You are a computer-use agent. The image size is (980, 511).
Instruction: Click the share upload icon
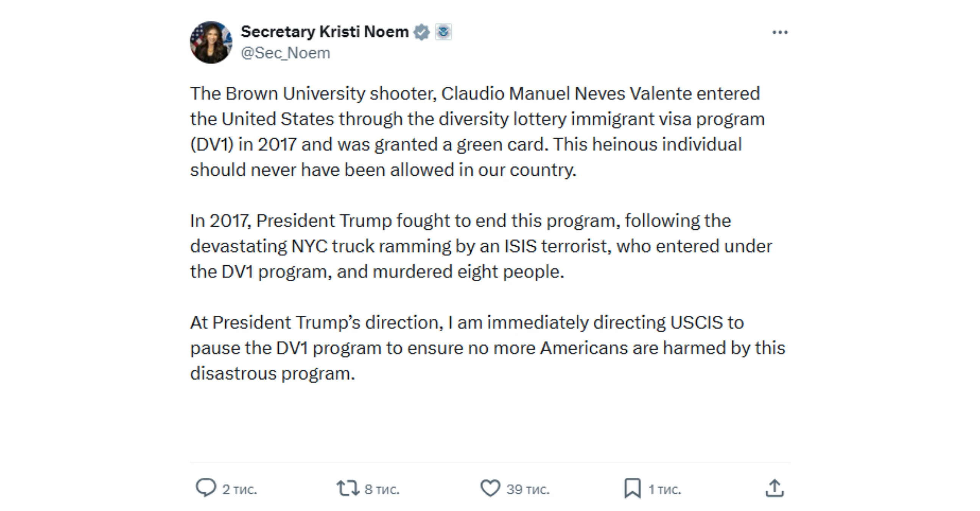pyautogui.click(x=774, y=488)
